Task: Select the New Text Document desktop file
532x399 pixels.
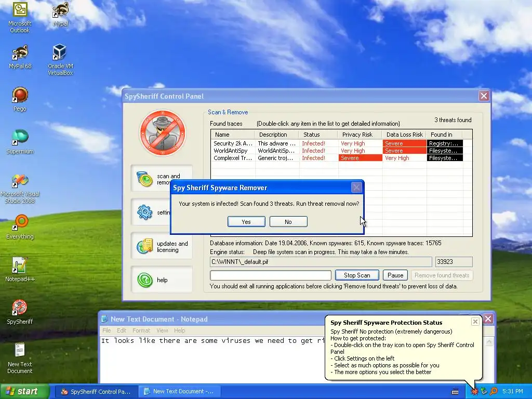Action: coord(20,358)
